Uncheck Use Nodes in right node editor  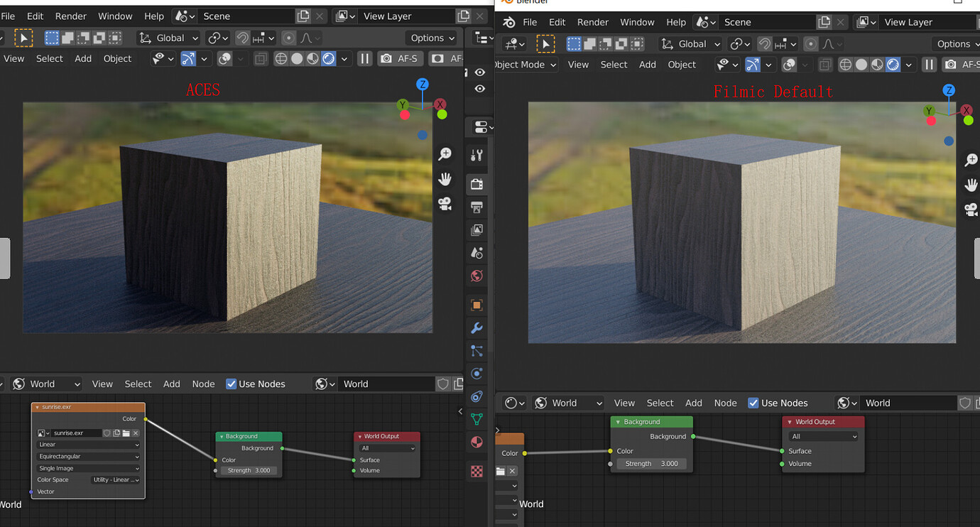(x=753, y=403)
